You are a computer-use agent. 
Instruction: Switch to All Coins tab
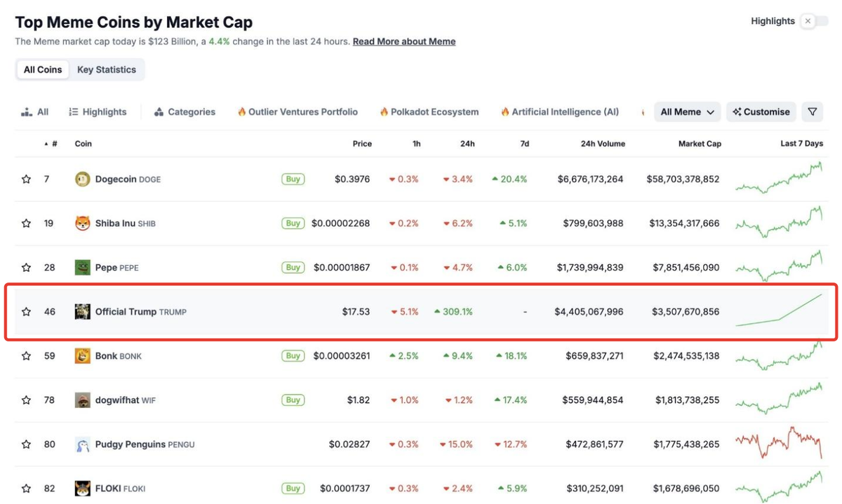tap(43, 69)
